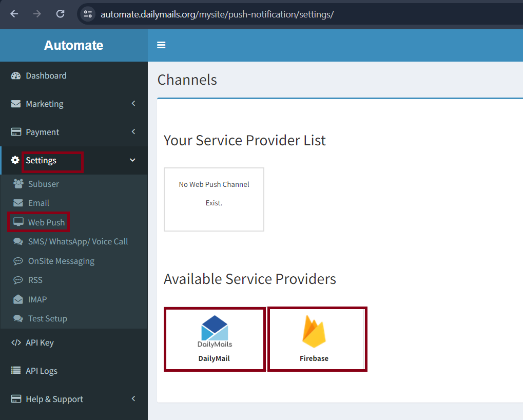Click the browser address bar URL
Image resolution: width=523 pixels, height=420 pixels.
(217, 14)
